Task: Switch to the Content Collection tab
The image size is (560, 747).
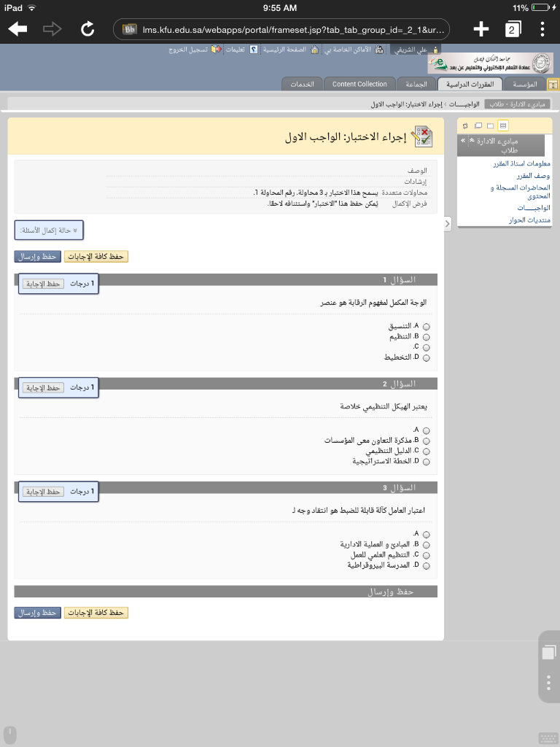Action: pyautogui.click(x=359, y=85)
